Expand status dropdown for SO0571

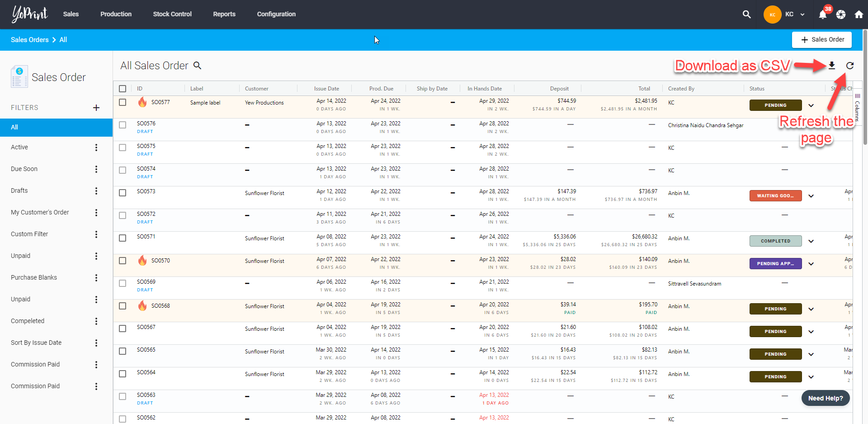point(811,241)
